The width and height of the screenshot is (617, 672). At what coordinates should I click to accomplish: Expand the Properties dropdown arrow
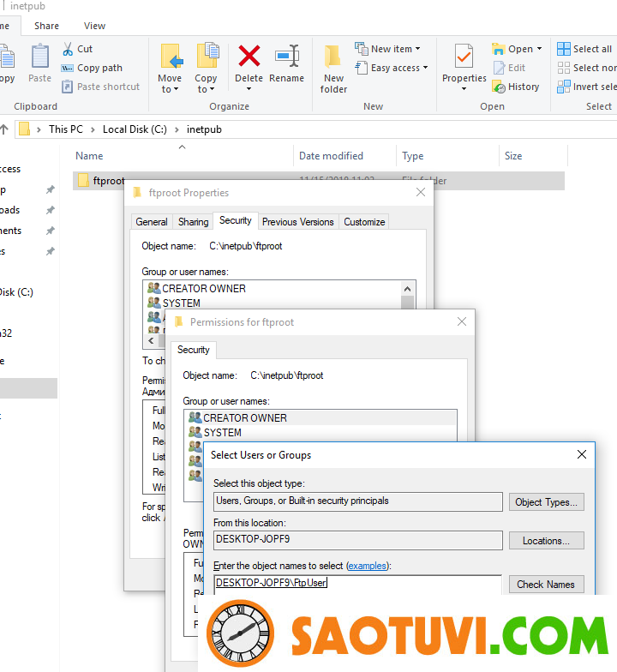pos(464,89)
